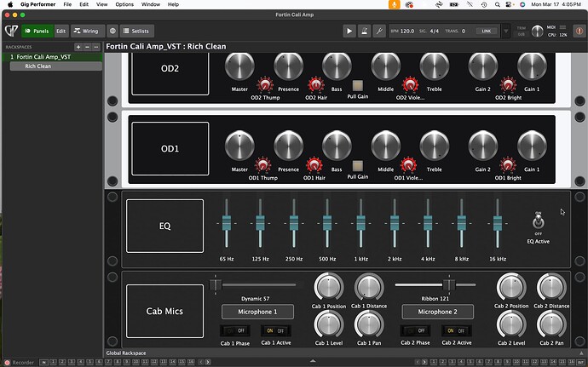Toggle the metronome icon
Screen dimensions: 588x367
point(364,32)
